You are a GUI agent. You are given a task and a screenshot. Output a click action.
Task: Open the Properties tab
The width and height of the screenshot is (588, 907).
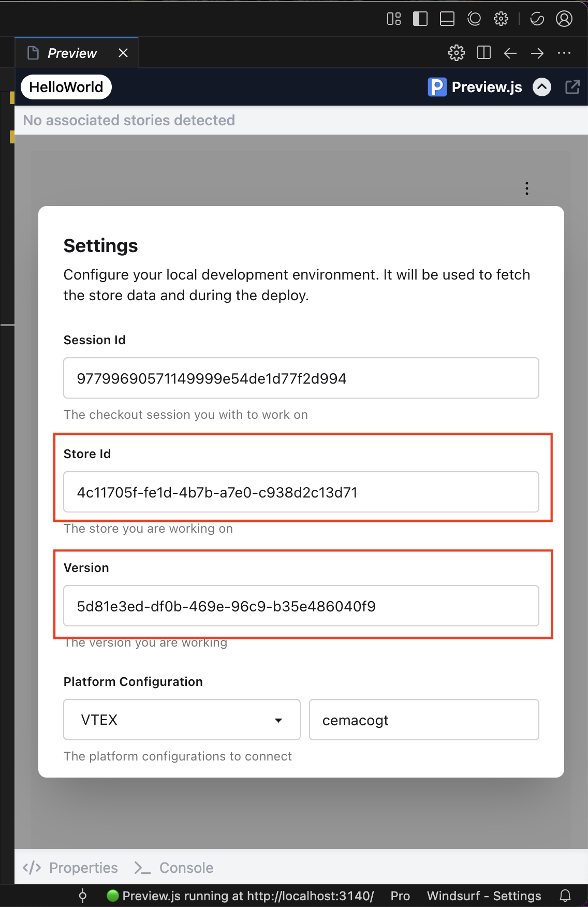(x=70, y=868)
